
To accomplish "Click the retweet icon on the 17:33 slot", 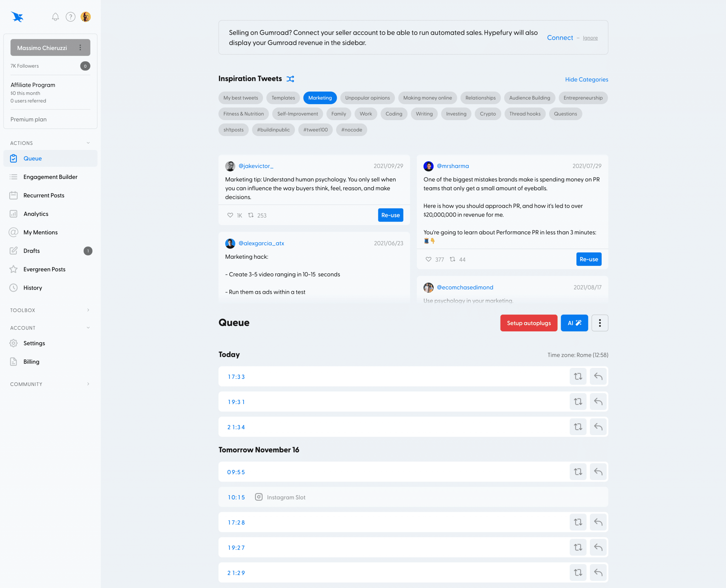I will [578, 376].
